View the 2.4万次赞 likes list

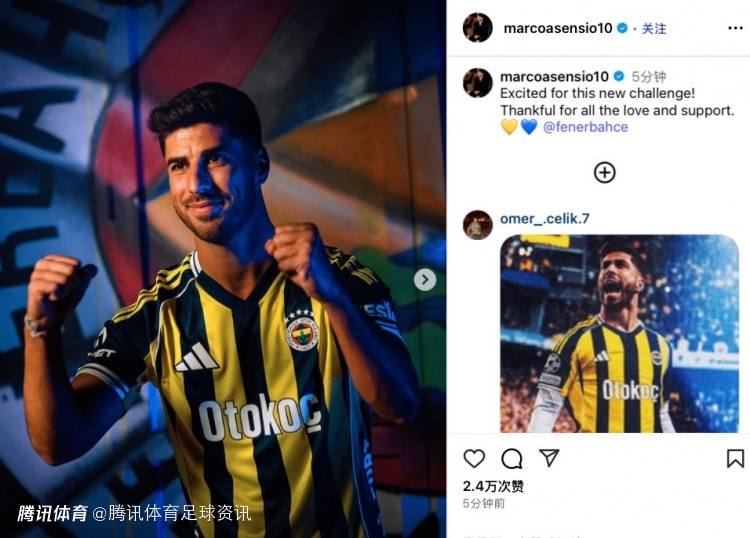coord(493,486)
